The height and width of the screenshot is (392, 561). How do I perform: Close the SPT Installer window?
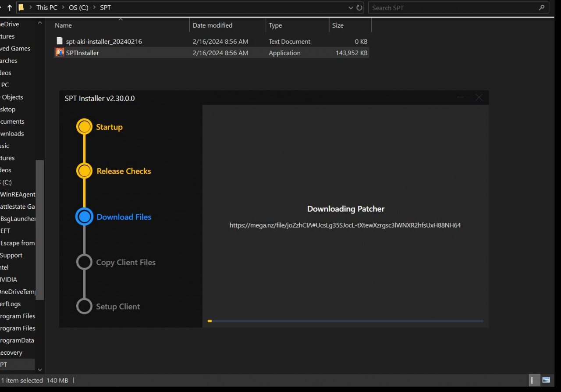pos(479,98)
